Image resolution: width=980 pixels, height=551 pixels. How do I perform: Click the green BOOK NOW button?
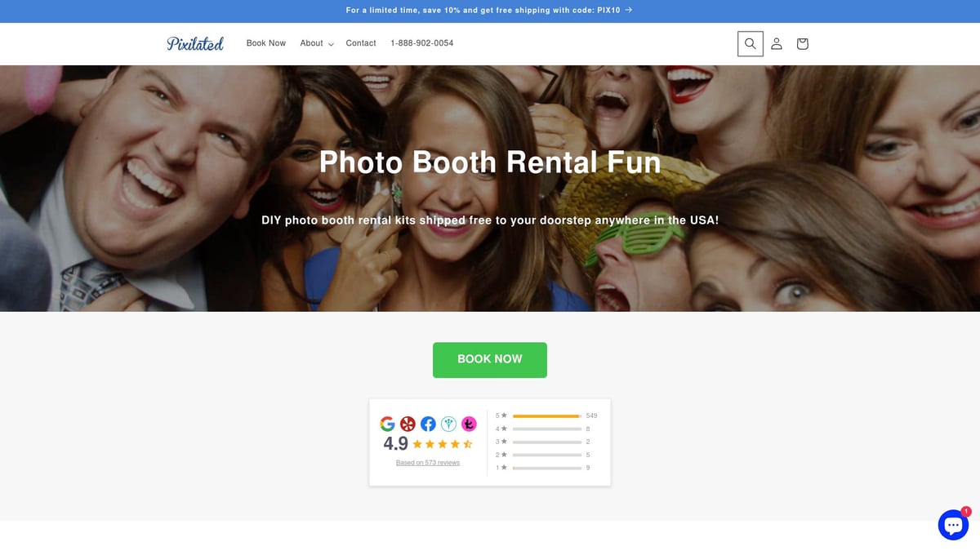pos(490,359)
